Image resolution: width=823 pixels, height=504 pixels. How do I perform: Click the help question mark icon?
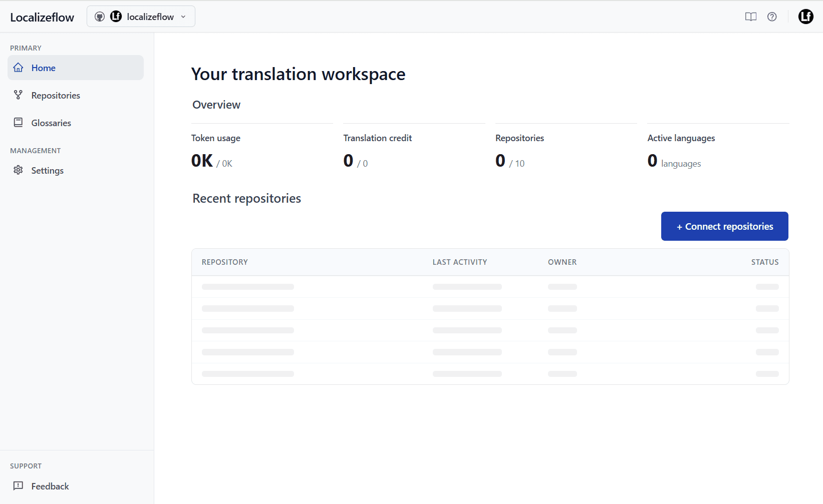pos(772,17)
